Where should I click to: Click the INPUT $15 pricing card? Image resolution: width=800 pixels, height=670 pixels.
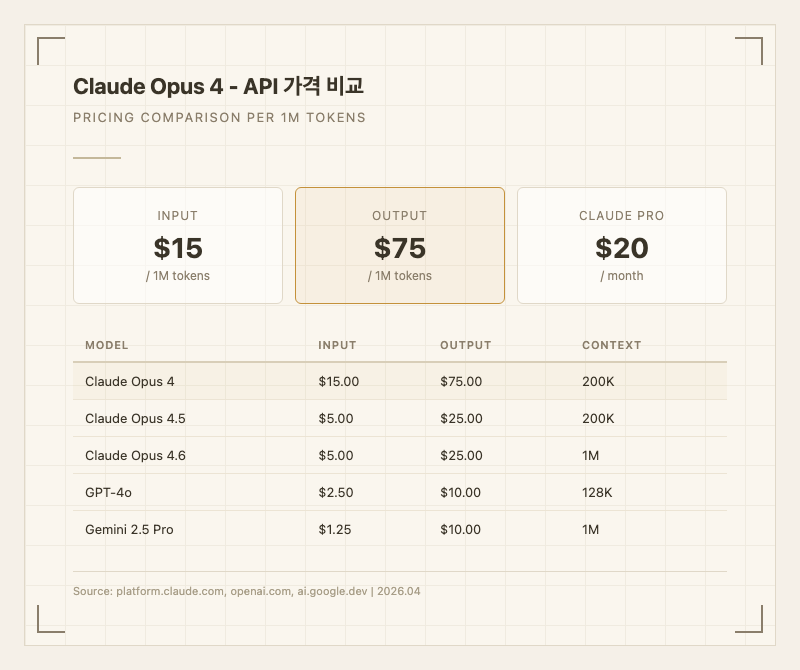(178, 245)
